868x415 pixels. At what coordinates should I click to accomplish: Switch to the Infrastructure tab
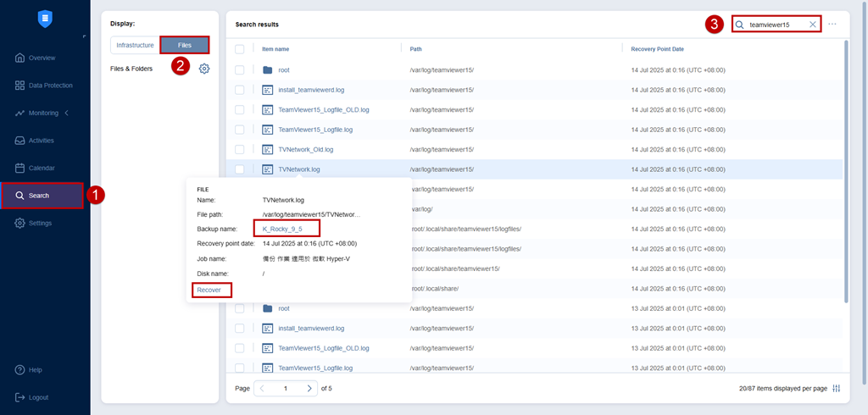click(135, 45)
